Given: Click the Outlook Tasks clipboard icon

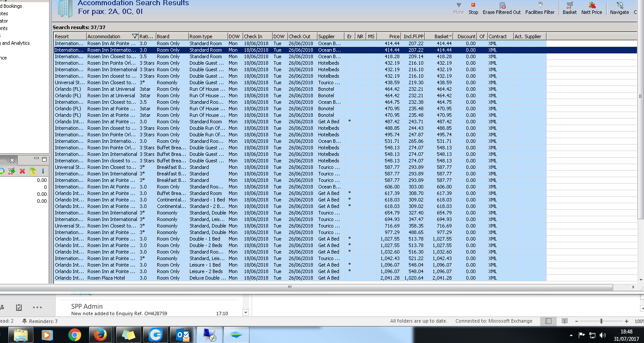Looking at the screenshot, I should tap(19, 307).
